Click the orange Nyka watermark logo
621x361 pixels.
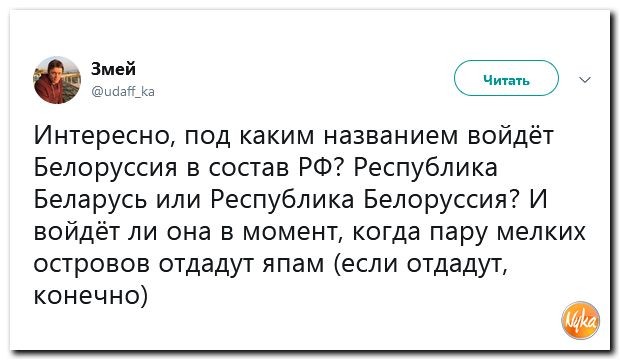coord(581,320)
